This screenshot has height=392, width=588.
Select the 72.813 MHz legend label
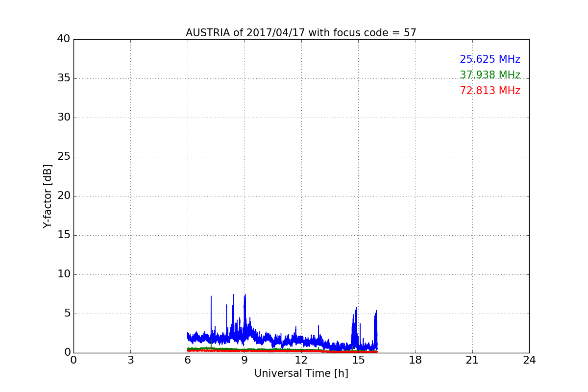(490, 91)
